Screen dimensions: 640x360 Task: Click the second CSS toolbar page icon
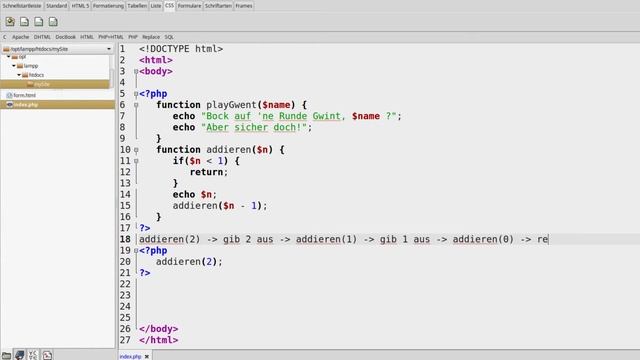tap(24, 22)
